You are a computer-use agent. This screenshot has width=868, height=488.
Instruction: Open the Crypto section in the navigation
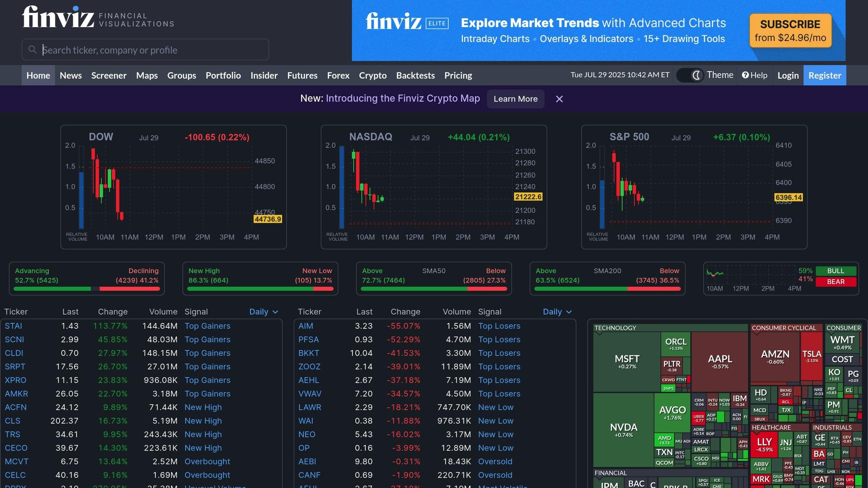point(373,75)
